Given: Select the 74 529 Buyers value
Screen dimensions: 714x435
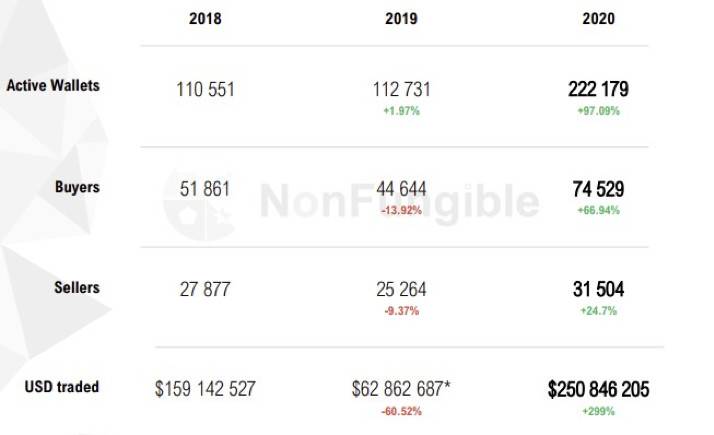Looking at the screenshot, I should pyautogui.click(x=598, y=190).
